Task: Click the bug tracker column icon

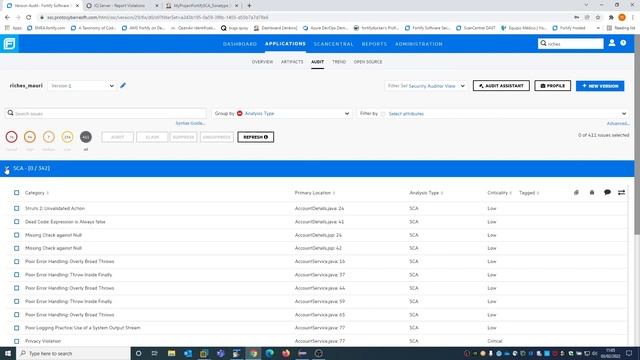Action: [x=592, y=192]
